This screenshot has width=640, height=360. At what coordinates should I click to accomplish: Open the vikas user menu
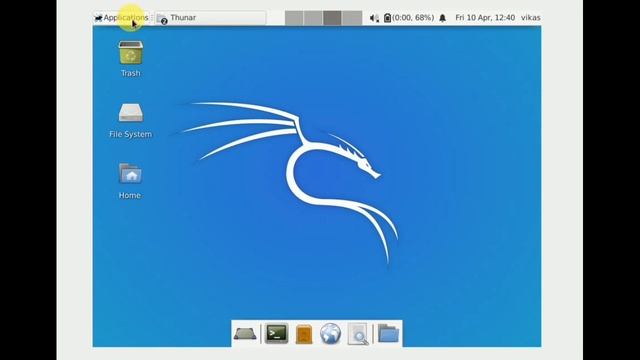[x=531, y=18]
